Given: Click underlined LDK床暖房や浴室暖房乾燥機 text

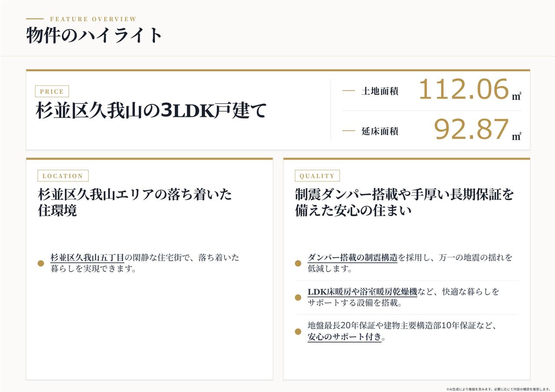Looking at the screenshot, I should click(362, 292).
